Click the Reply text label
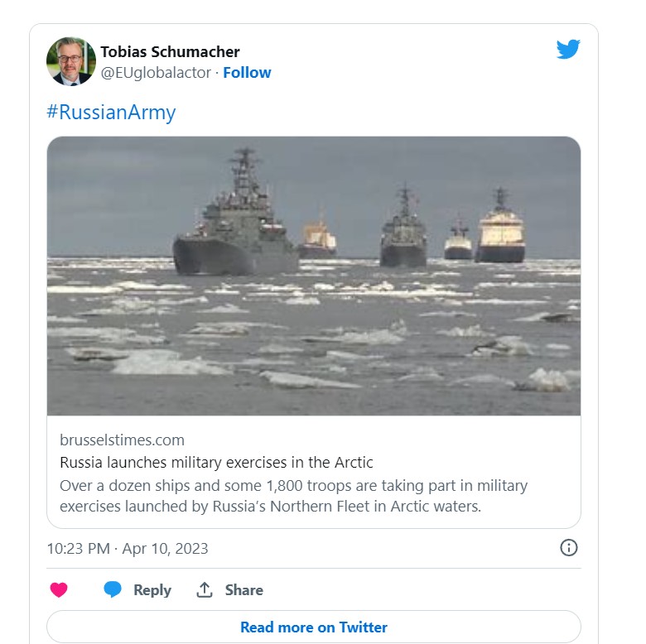The image size is (646, 644). tap(152, 590)
